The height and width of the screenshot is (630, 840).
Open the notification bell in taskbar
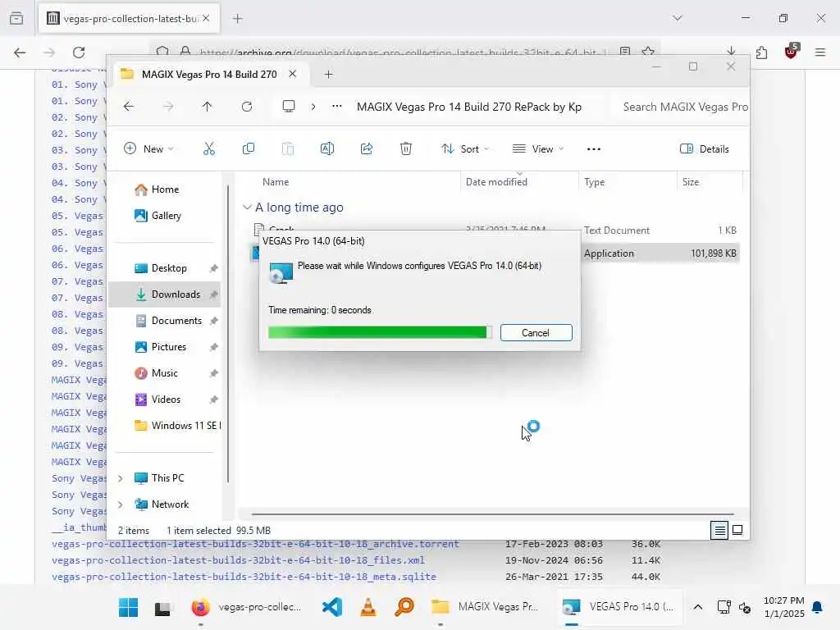(817, 607)
